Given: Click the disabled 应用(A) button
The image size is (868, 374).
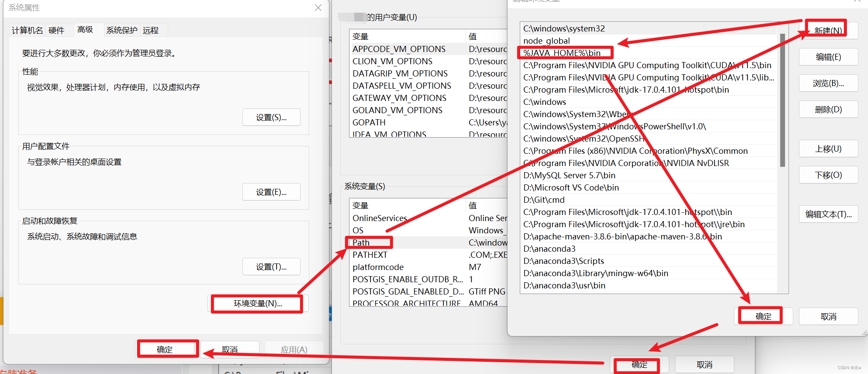Looking at the screenshot, I should tap(294, 350).
